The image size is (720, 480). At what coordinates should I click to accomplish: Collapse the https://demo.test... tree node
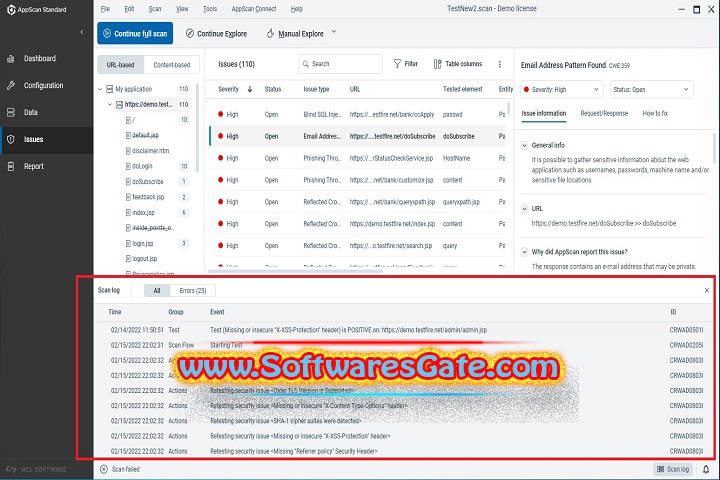pos(110,105)
